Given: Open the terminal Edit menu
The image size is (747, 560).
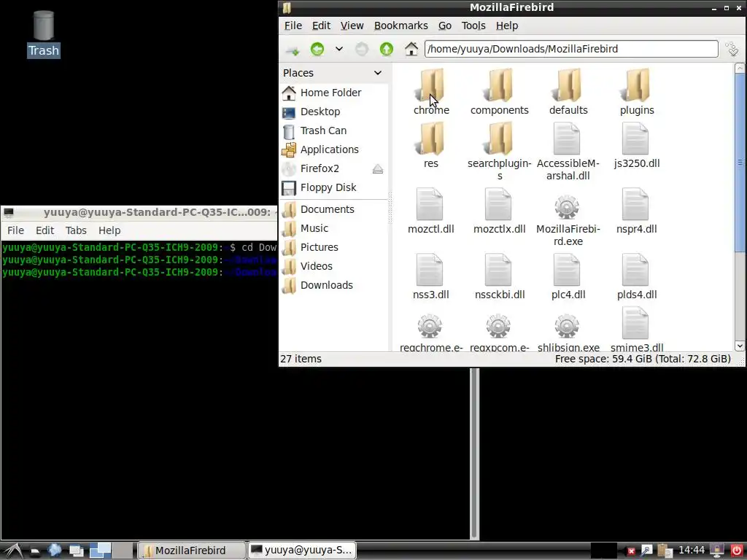Looking at the screenshot, I should pos(44,230).
